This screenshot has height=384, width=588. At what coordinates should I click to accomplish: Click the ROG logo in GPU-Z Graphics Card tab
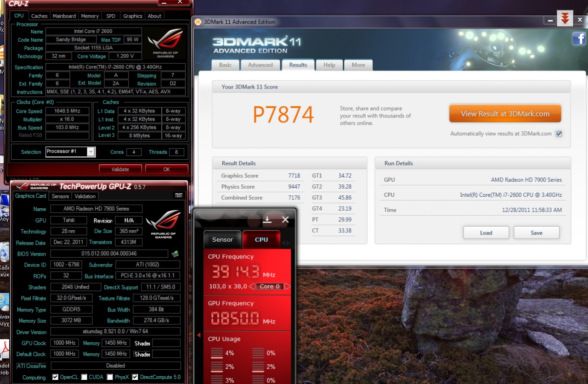(x=163, y=224)
